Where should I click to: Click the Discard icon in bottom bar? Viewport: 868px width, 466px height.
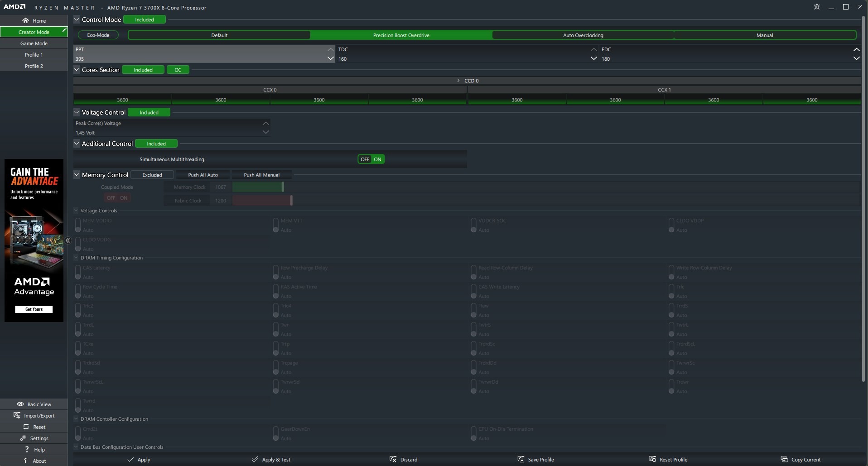coord(393,459)
